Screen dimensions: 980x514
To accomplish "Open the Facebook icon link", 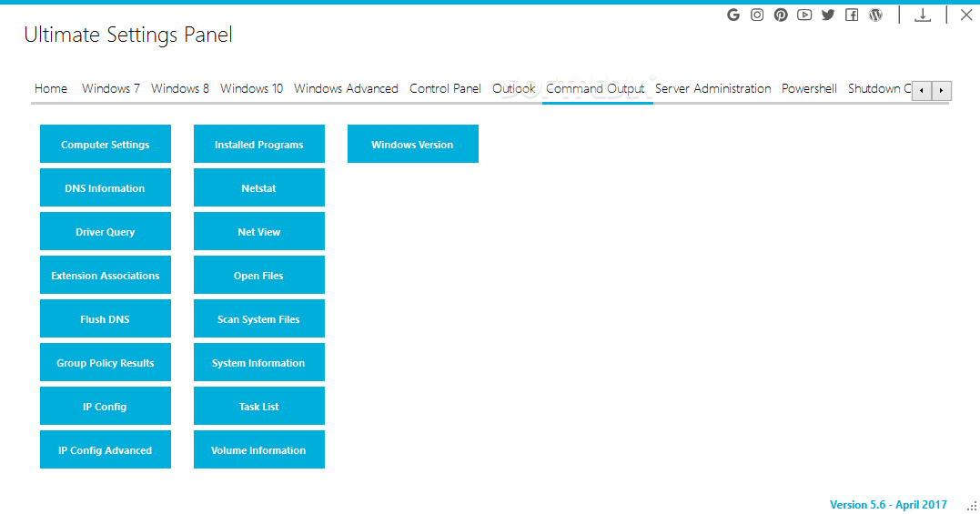I will [x=852, y=15].
